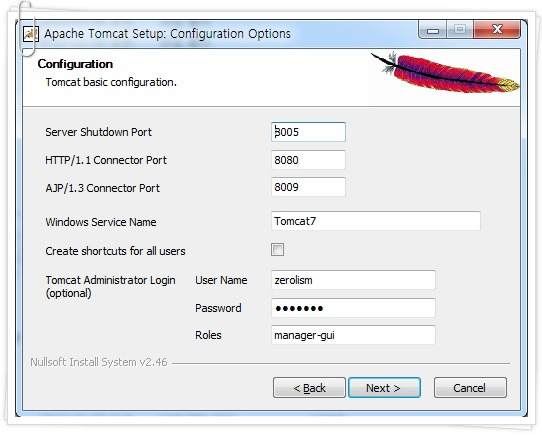
Task: Click the Windows Service Name label
Action: pyautogui.click(x=101, y=222)
